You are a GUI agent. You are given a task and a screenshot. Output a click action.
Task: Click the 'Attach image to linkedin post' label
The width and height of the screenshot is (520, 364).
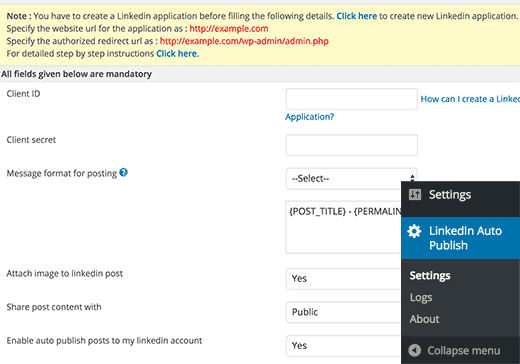[x=65, y=273]
